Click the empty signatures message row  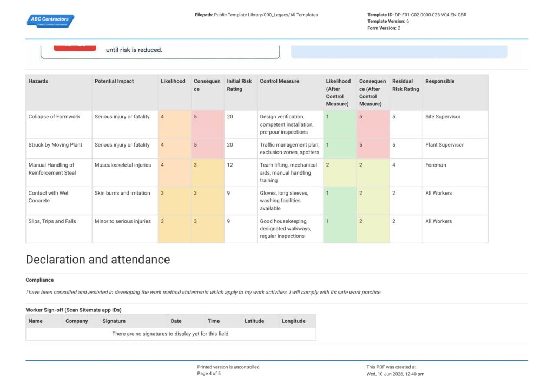pos(171,334)
